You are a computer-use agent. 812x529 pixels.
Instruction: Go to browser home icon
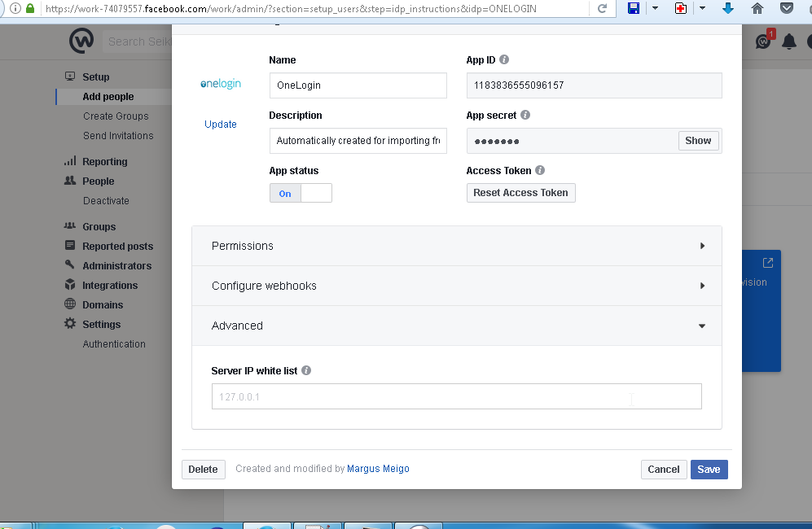click(757, 8)
